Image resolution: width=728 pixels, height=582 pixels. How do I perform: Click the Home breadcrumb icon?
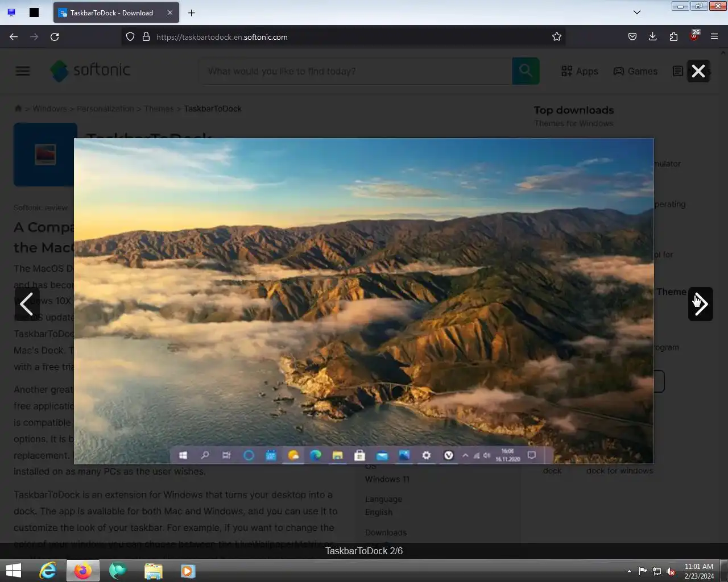(18, 109)
